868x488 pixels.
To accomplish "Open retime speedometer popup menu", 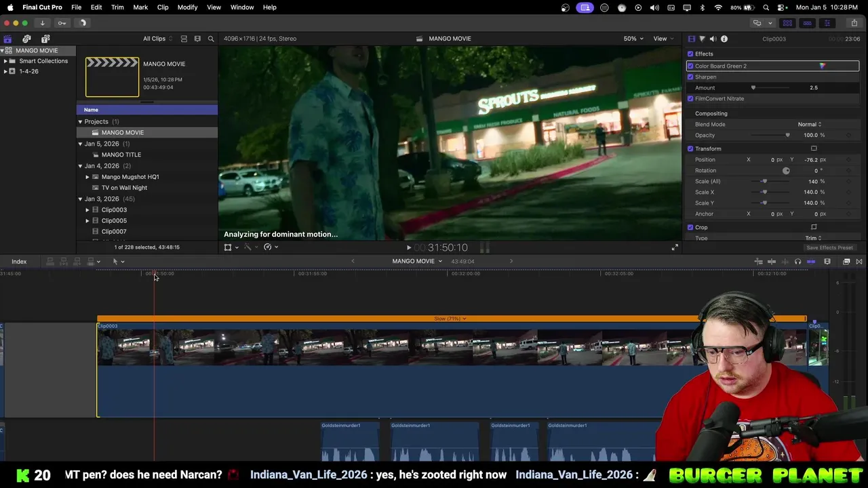I will [271, 247].
